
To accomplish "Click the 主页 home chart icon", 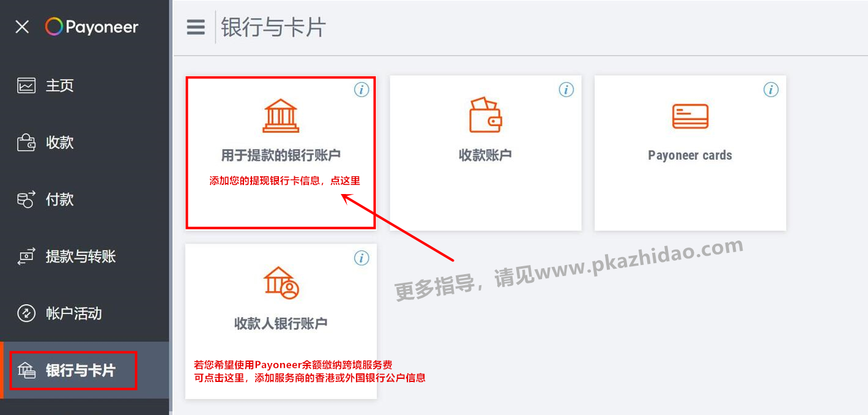I will pos(26,86).
